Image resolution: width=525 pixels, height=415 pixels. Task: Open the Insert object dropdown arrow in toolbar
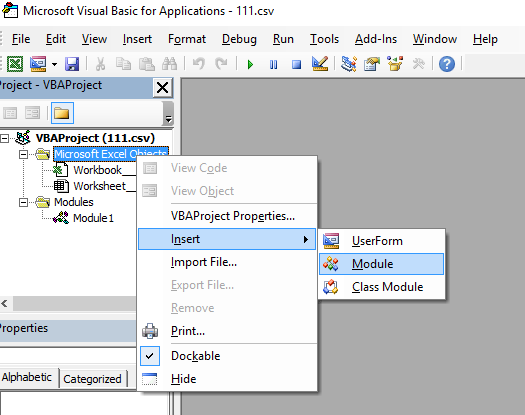click(x=54, y=64)
